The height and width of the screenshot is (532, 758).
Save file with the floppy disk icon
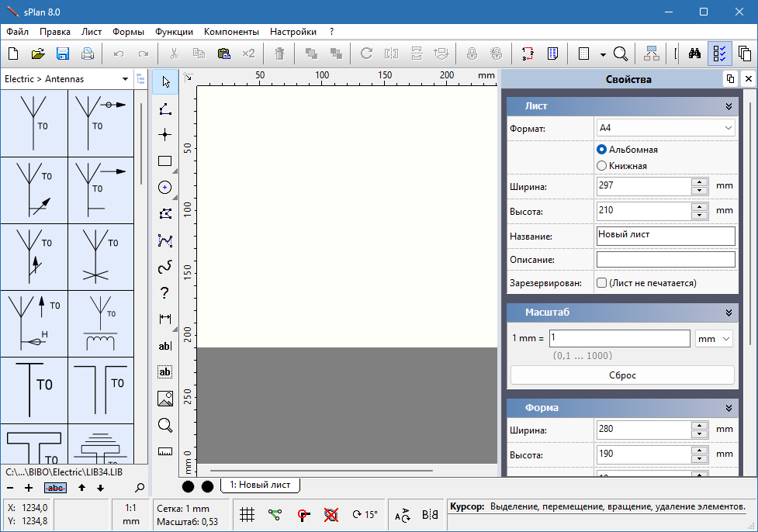63,54
